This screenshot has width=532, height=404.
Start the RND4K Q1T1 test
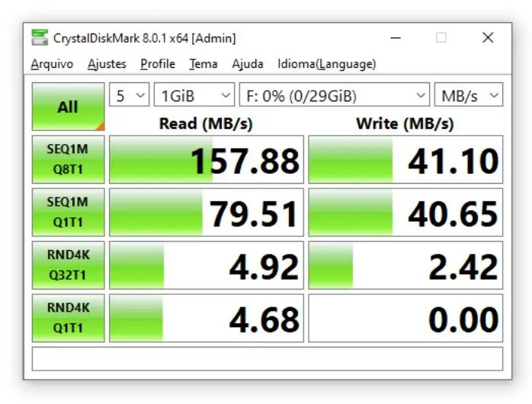(68, 318)
